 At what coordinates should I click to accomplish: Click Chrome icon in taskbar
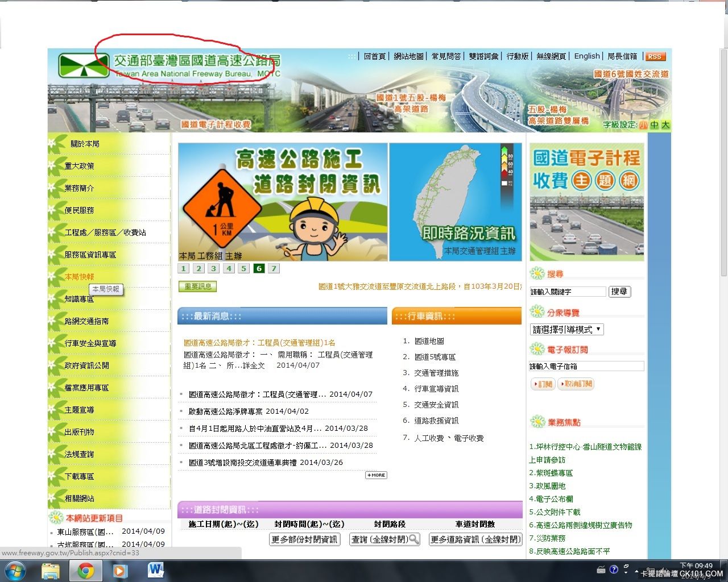click(x=85, y=571)
